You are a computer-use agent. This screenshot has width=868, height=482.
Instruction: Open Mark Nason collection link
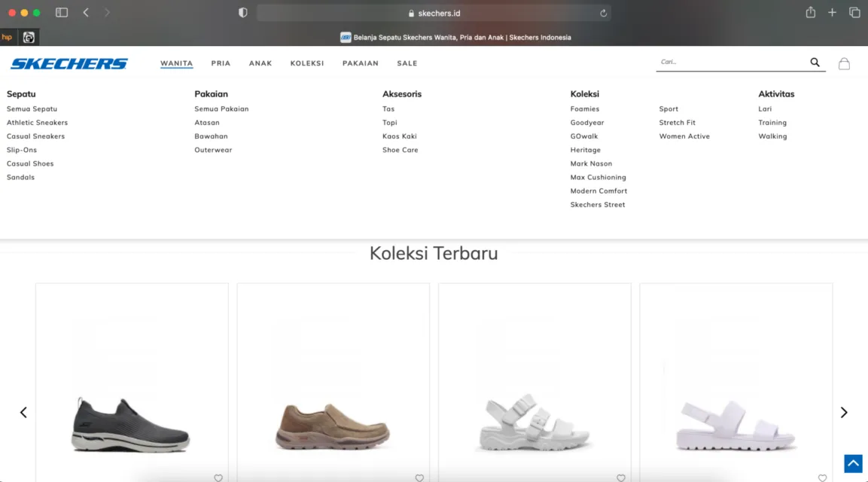pyautogui.click(x=591, y=164)
